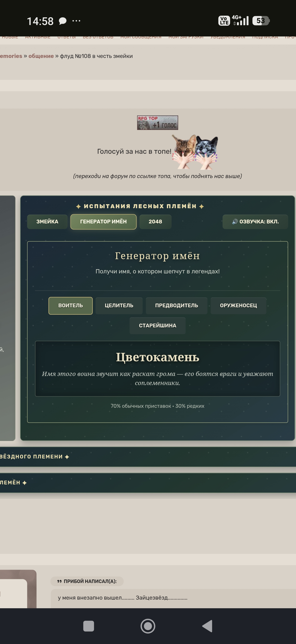Screen dimensions: 296x644
Task: Open МОИ СООБЩЕНИЯ in top menu
Action: pyautogui.click(x=141, y=37)
